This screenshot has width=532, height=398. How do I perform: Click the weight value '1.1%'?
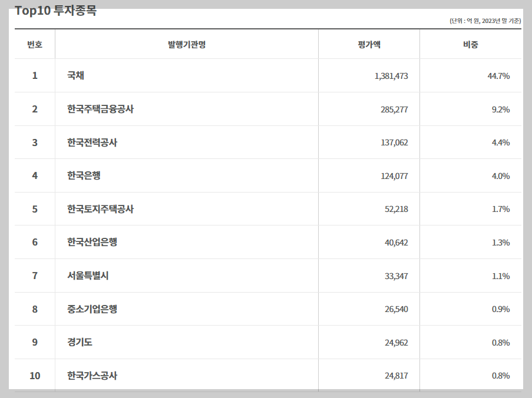pos(501,276)
